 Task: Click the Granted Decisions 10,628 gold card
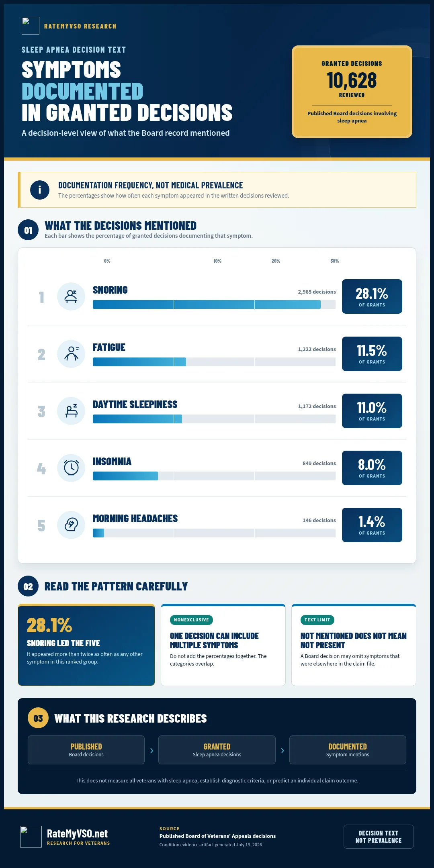(x=352, y=92)
